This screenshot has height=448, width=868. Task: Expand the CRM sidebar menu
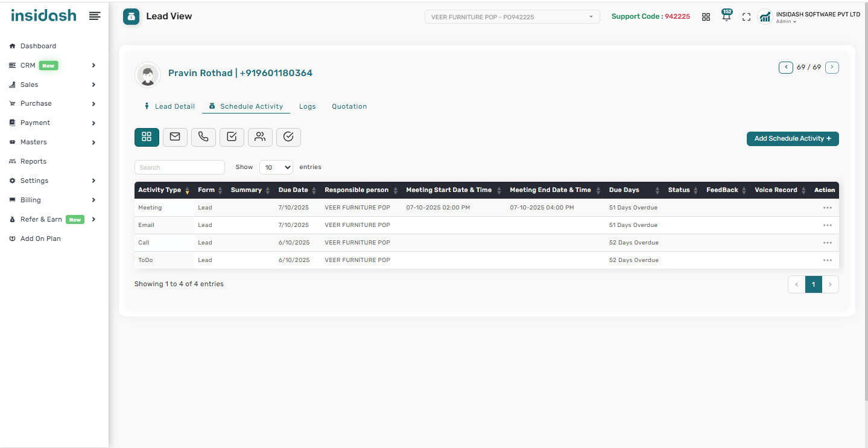pyautogui.click(x=53, y=65)
